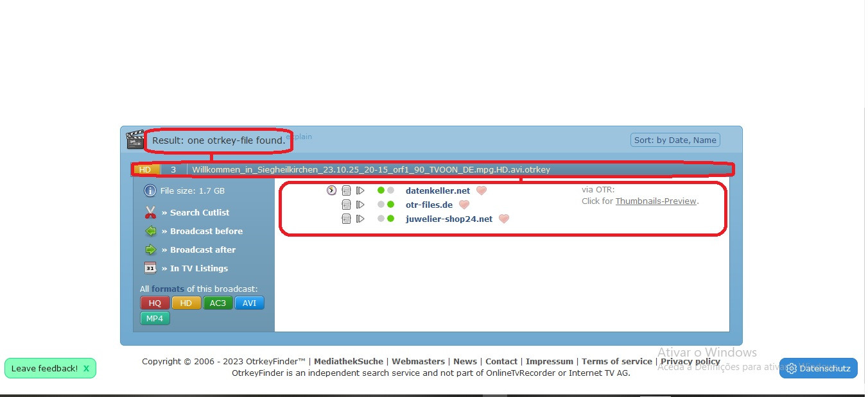Open the otr-files.de mirror link

click(430, 205)
